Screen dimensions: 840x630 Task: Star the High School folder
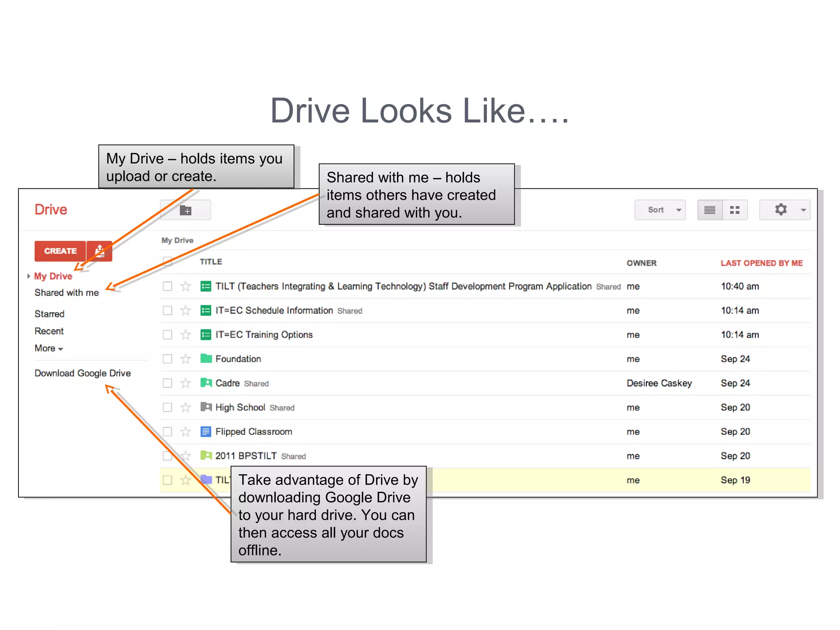(186, 407)
